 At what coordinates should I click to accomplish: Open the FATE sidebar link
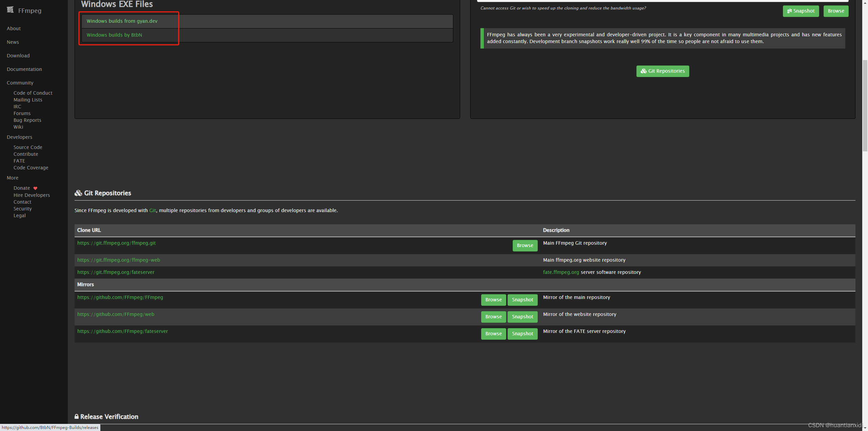point(19,161)
